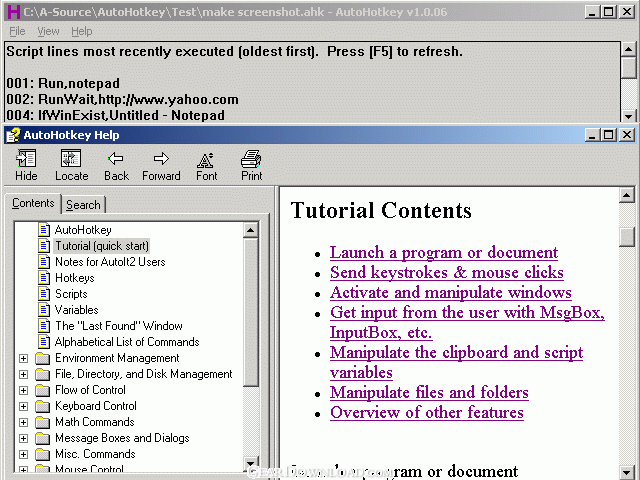Click the File, Directory, and Disk Management folder icon

point(42,374)
